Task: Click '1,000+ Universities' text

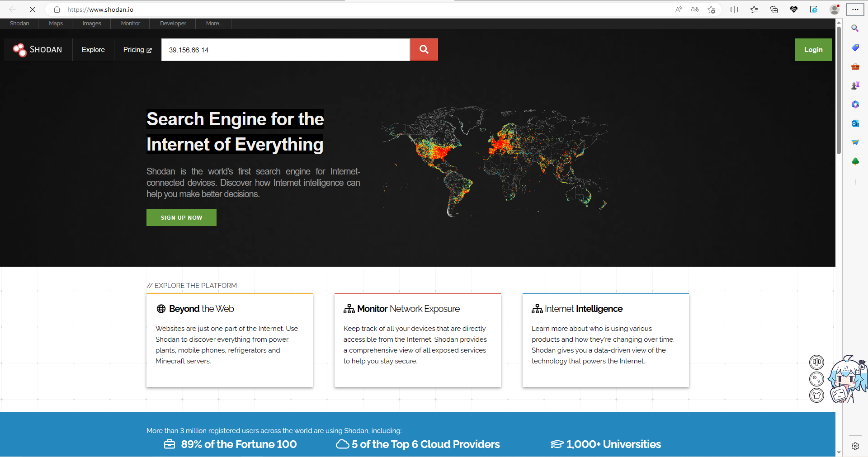Action: (x=613, y=444)
